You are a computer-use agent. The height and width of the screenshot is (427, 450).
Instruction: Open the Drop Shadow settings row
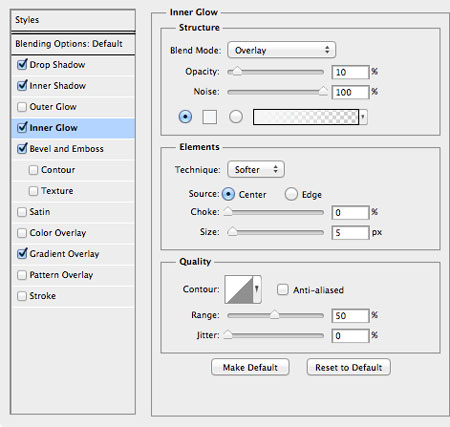(x=73, y=65)
